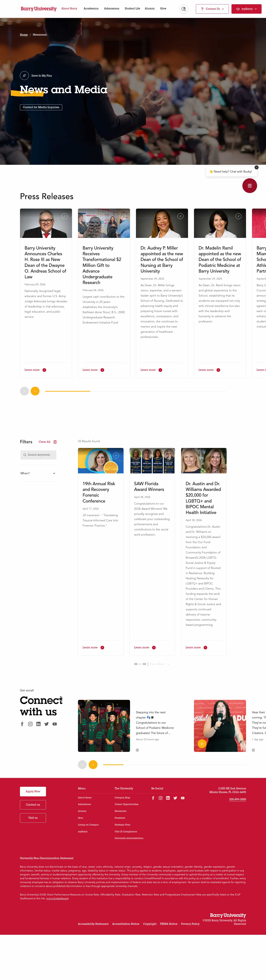Image resolution: width=266 pixels, height=980 pixels.
Task: Open Instagram icon under Connect with us
Action: pos(30,724)
